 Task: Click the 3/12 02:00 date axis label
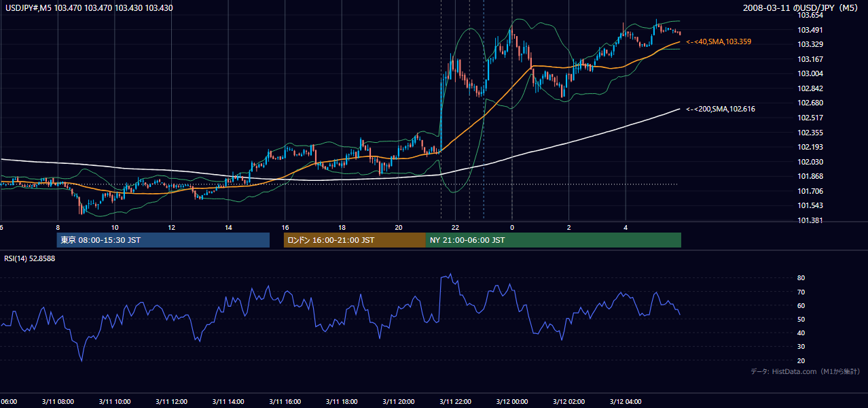(x=568, y=402)
